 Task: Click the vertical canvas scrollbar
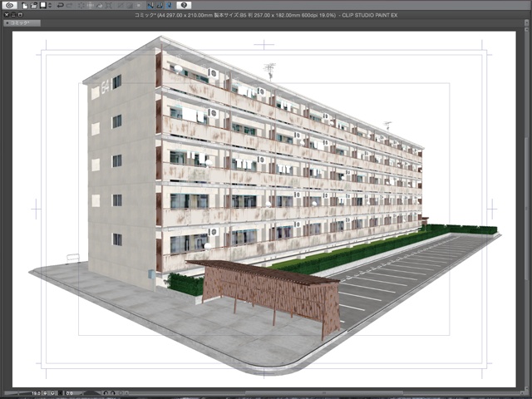tap(526, 210)
